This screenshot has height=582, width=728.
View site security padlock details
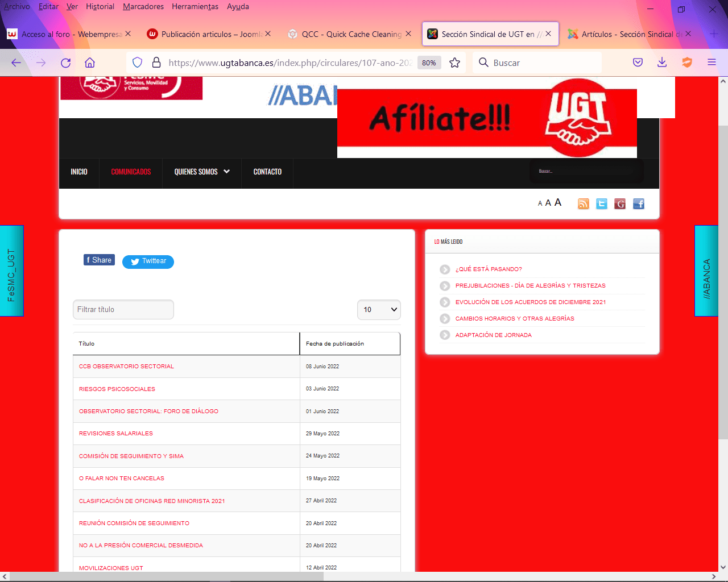156,63
